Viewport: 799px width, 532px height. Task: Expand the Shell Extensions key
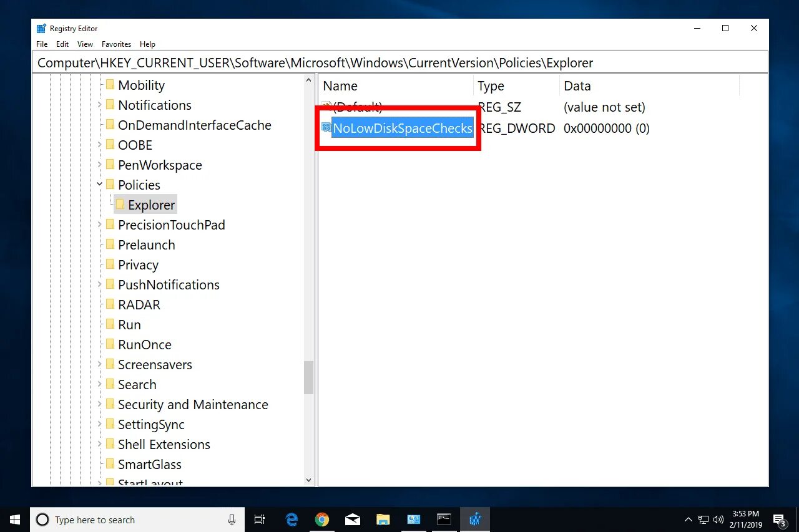99,444
